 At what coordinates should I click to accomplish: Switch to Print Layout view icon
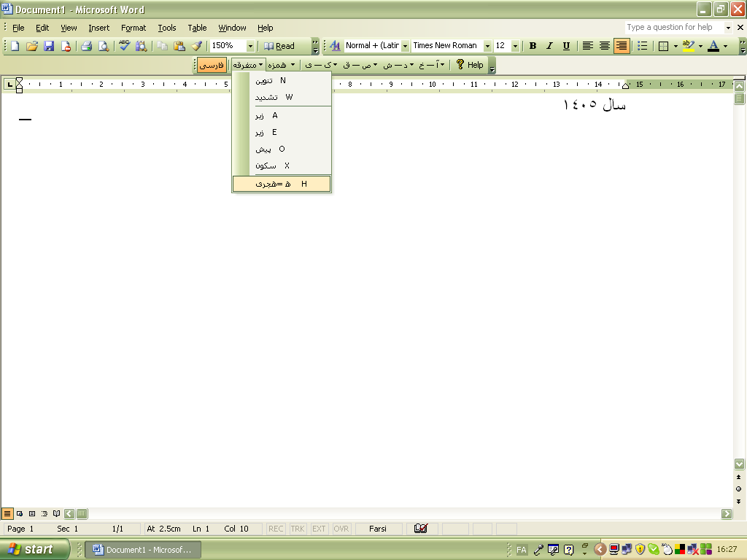tap(32, 513)
